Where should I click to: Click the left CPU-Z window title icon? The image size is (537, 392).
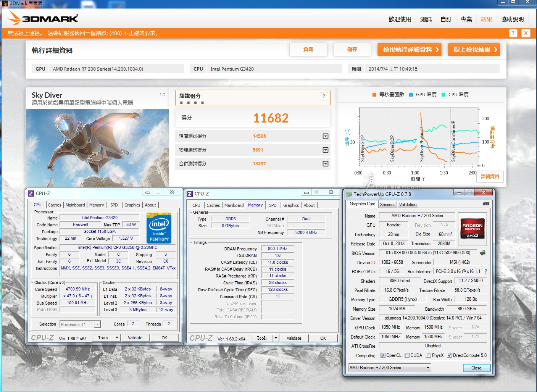tap(31, 193)
